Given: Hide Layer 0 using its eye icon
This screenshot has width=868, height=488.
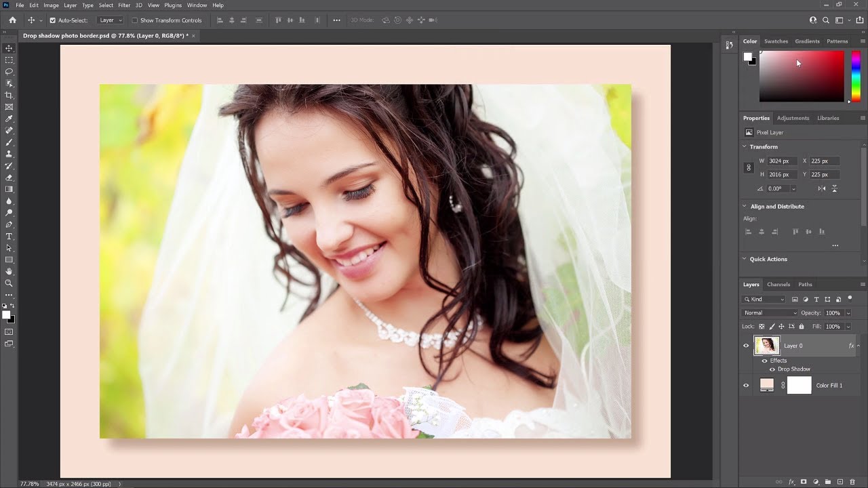Looking at the screenshot, I should tap(747, 346).
